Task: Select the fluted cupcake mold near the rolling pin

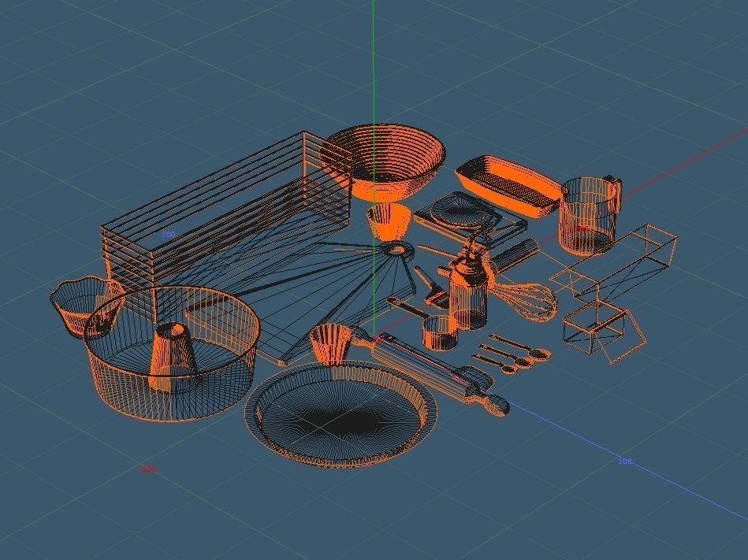Action: pyautogui.click(x=332, y=344)
